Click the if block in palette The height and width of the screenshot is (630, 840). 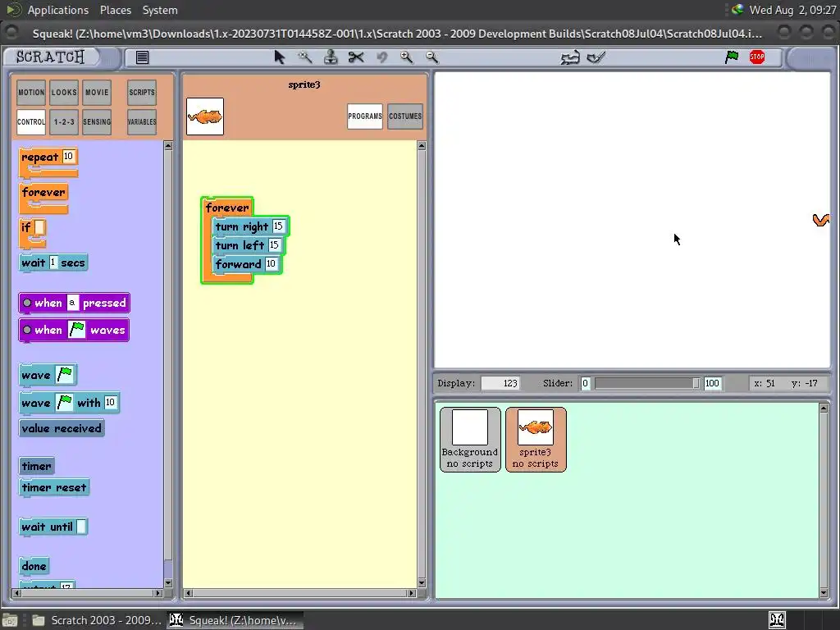tap(25, 228)
